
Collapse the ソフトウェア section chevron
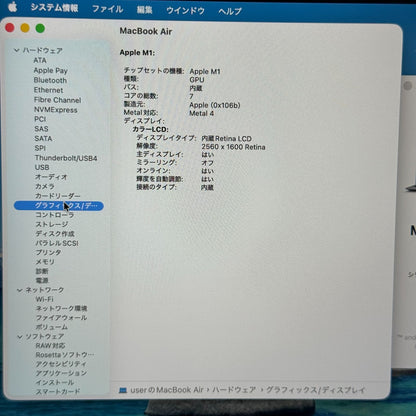point(20,337)
